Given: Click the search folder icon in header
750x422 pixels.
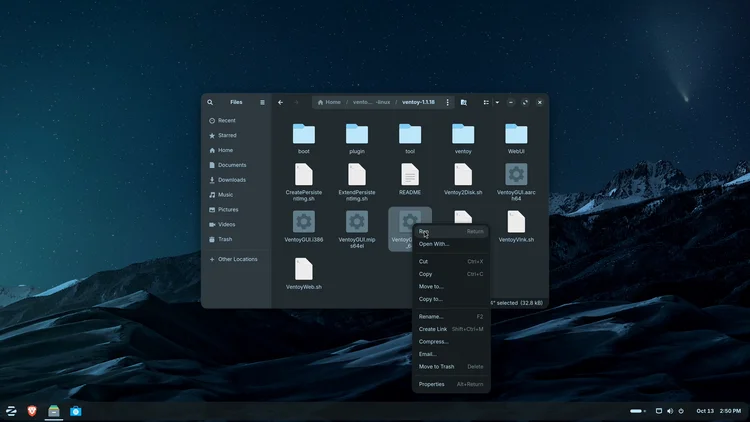Looking at the screenshot, I should tap(463, 102).
